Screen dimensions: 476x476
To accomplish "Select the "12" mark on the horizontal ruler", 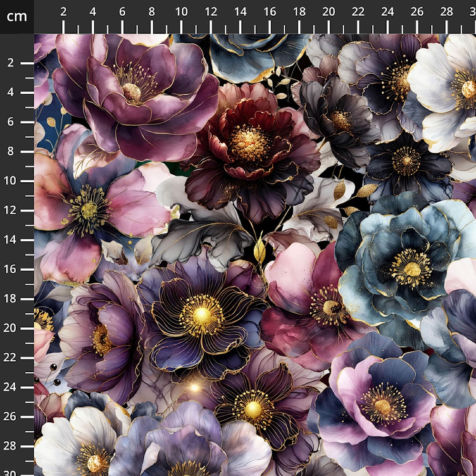I will point(211,12).
